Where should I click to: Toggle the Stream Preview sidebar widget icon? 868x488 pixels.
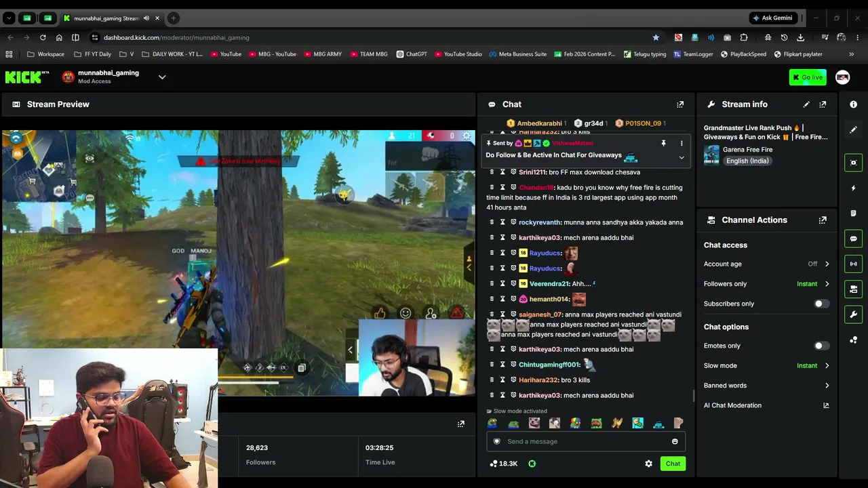[x=854, y=163]
